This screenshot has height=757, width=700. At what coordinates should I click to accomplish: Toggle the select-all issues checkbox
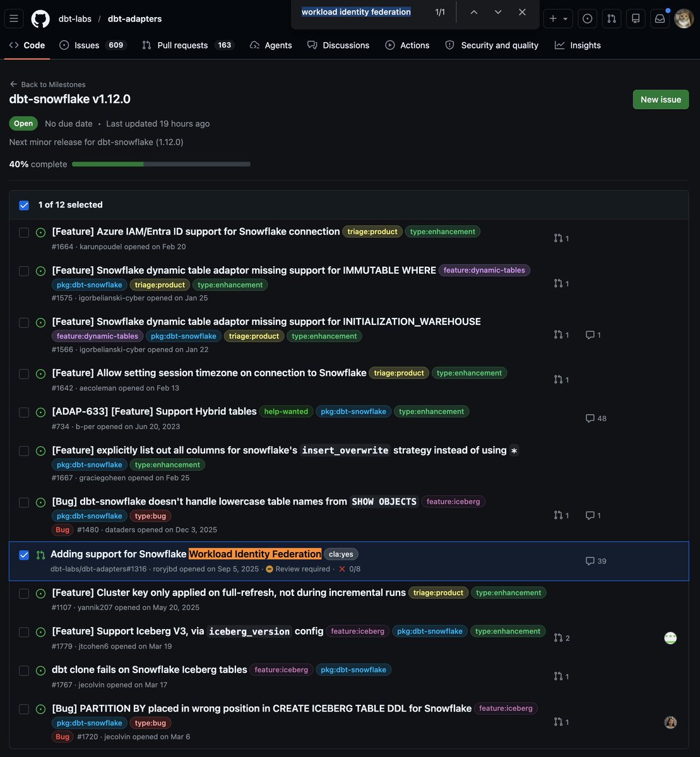[24, 205]
